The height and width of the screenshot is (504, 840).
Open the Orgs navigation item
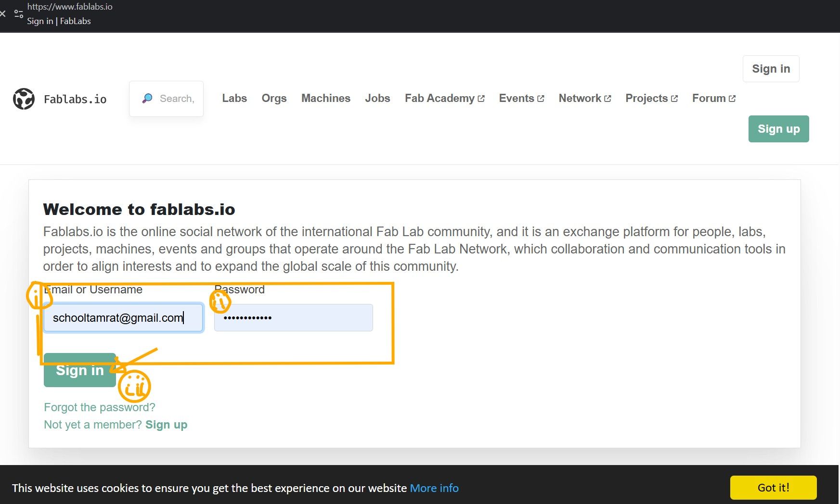(274, 98)
